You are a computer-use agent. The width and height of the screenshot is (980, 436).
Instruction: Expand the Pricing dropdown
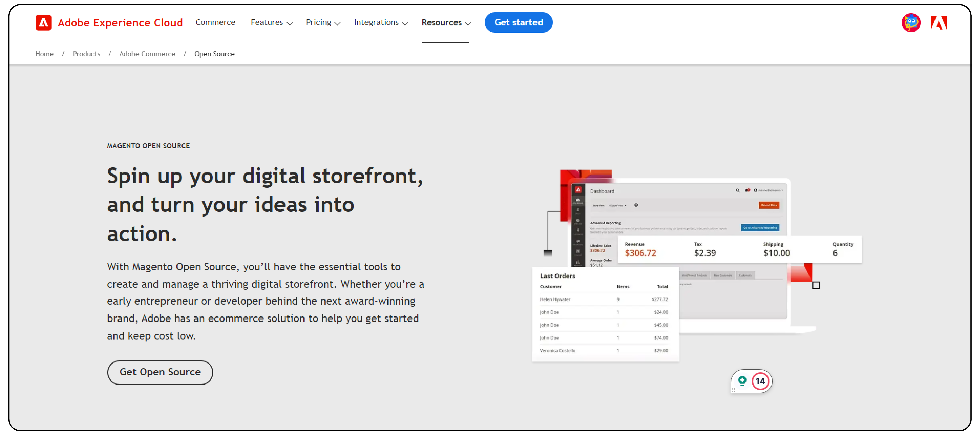tap(323, 22)
